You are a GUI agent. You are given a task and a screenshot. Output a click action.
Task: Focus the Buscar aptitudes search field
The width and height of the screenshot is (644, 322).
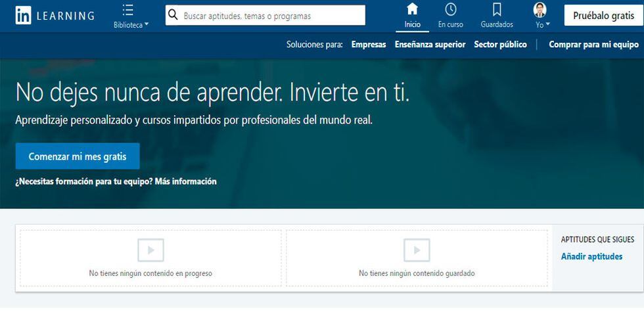(x=269, y=16)
